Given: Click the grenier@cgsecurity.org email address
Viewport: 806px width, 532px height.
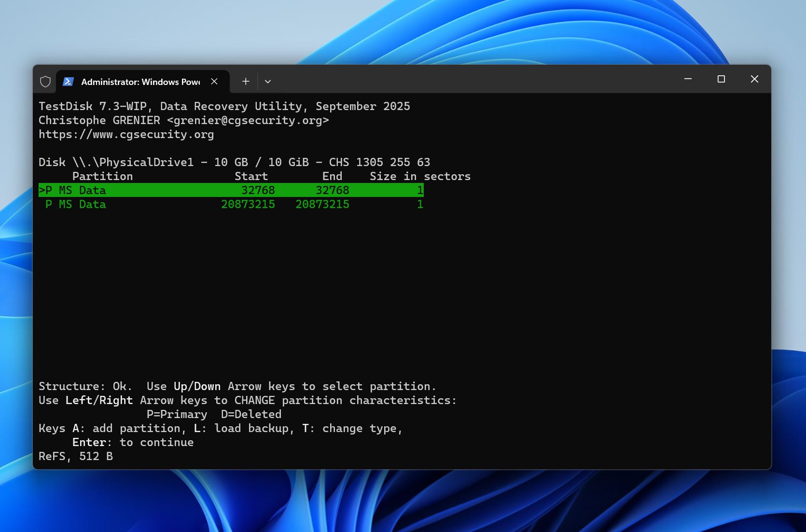Looking at the screenshot, I should point(248,120).
